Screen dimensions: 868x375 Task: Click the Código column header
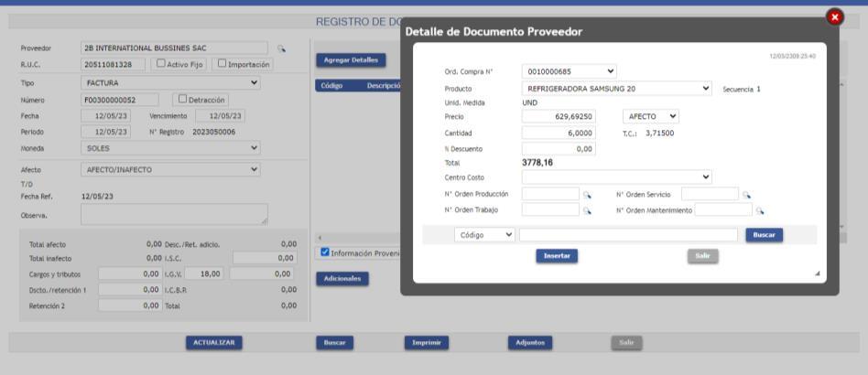(x=331, y=86)
